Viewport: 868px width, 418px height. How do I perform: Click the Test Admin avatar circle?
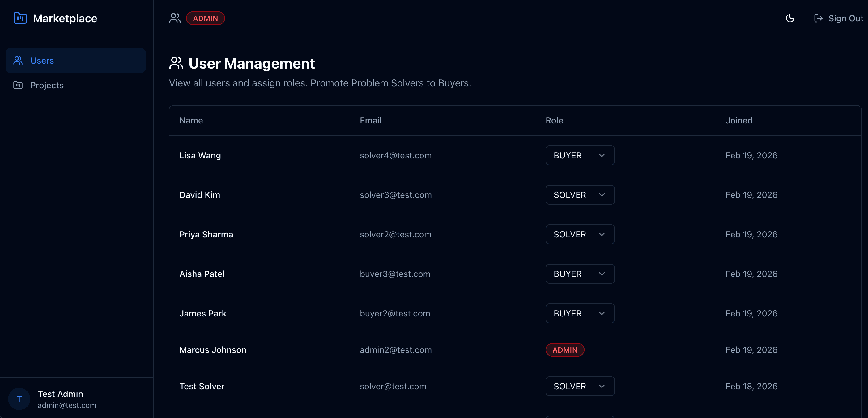(x=19, y=399)
